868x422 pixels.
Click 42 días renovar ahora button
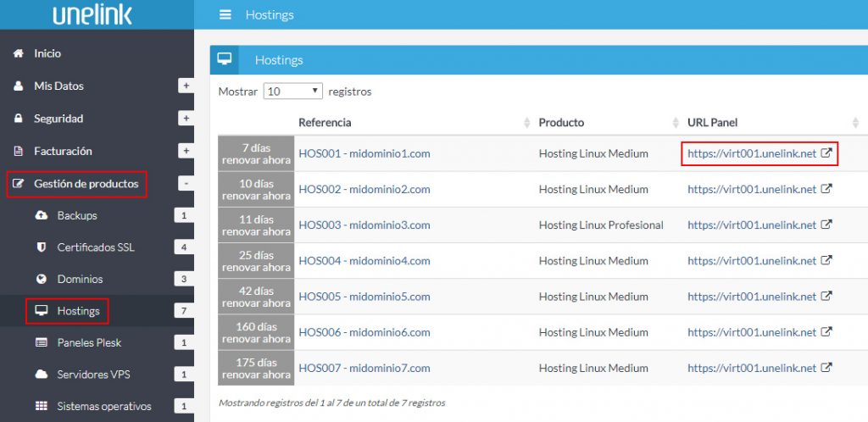(256, 297)
